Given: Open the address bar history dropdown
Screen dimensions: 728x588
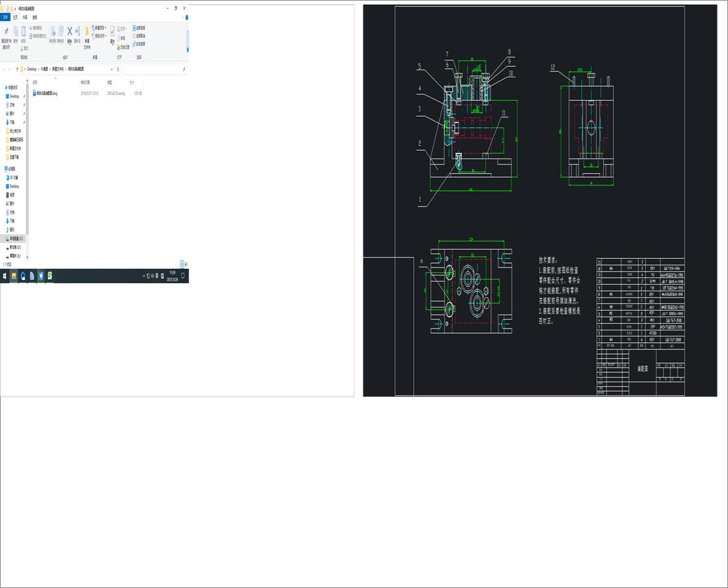Looking at the screenshot, I should click(111, 69).
